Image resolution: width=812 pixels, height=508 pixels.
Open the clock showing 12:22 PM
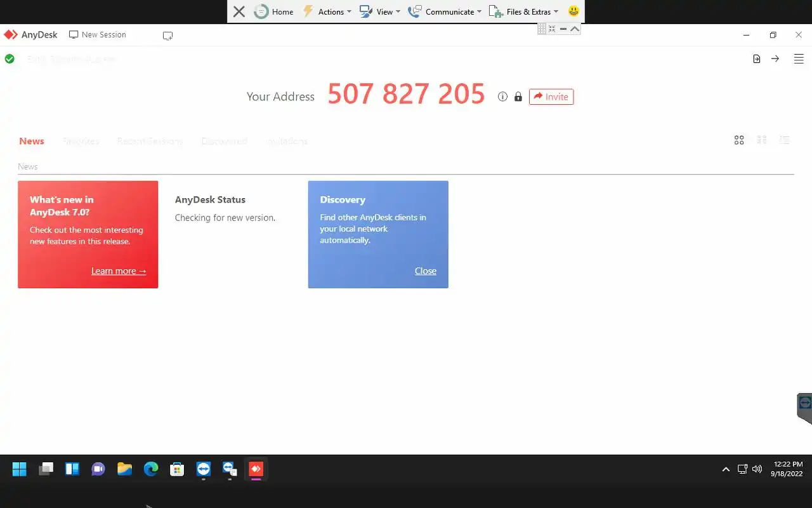point(788,469)
